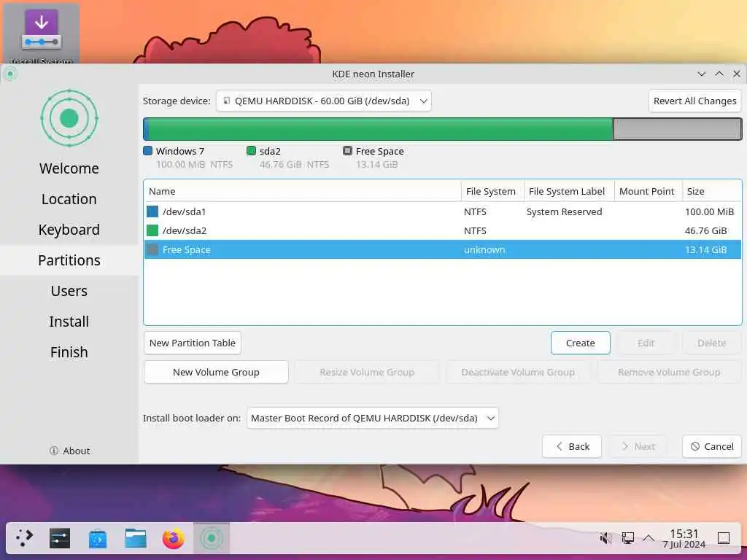The width and height of the screenshot is (747, 560).
Task: Minimize the installer window
Action: [701, 74]
